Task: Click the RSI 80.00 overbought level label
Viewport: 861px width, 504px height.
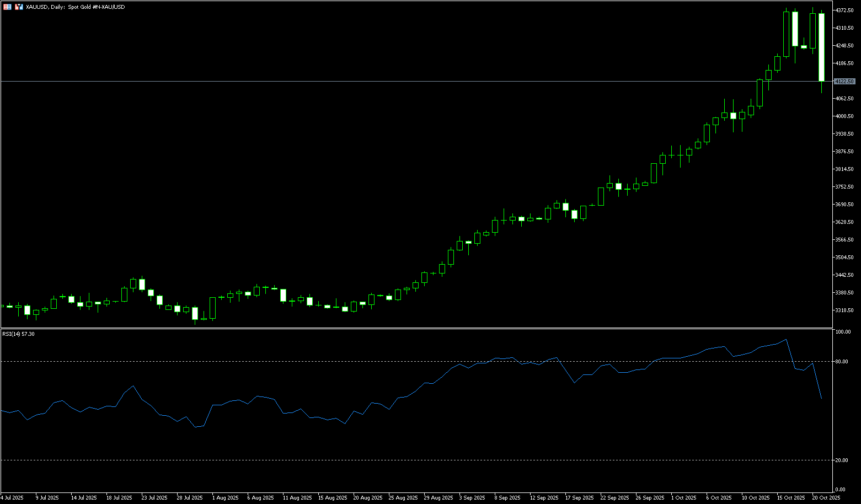Action: (842, 362)
